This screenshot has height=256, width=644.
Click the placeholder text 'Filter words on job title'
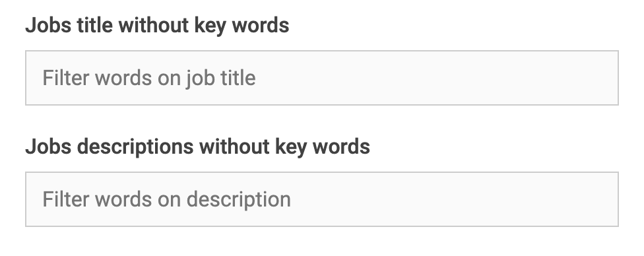[x=149, y=78]
